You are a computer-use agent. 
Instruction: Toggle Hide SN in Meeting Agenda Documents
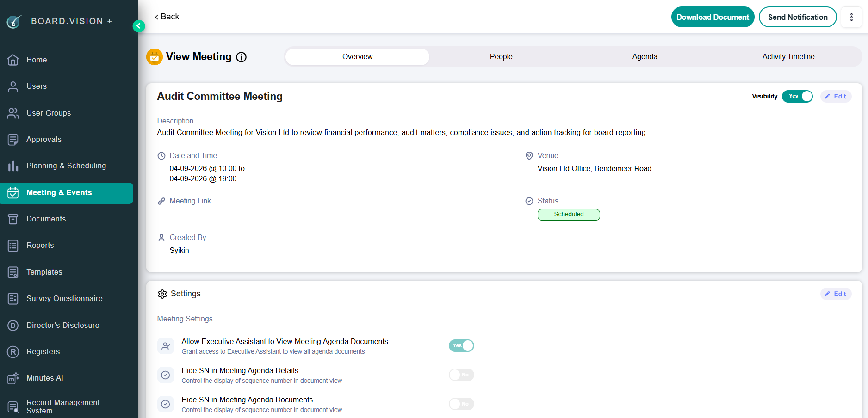[x=461, y=404]
